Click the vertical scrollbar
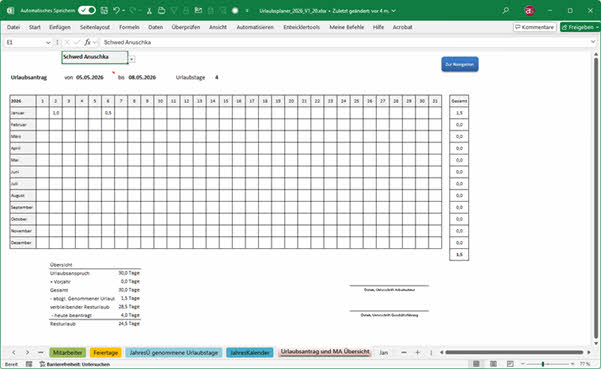 (x=596, y=199)
